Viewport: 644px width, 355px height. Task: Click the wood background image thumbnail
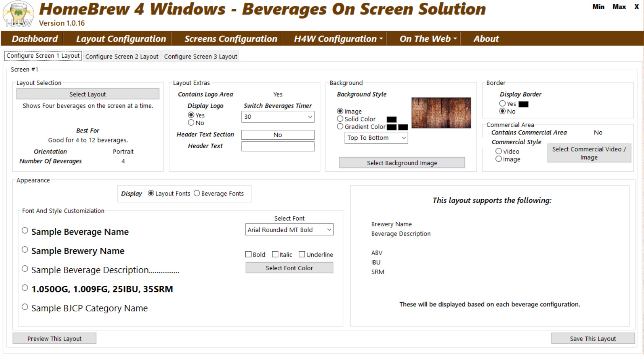click(441, 113)
